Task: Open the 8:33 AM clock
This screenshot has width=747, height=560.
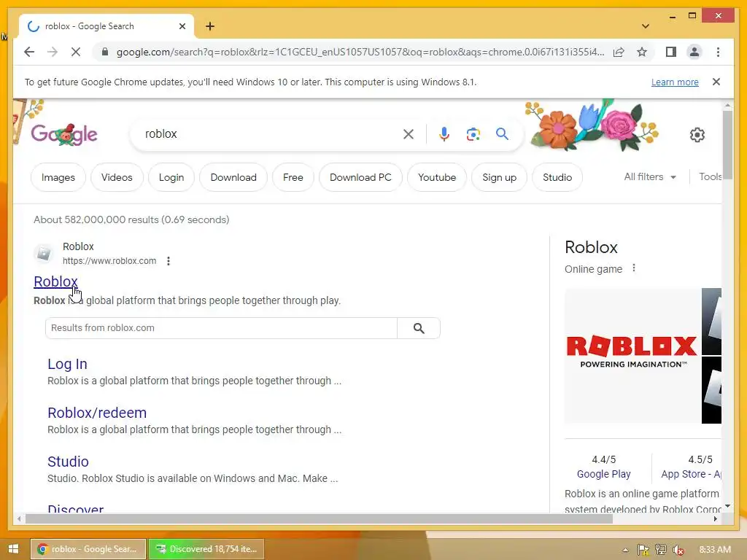Action: coord(715,550)
